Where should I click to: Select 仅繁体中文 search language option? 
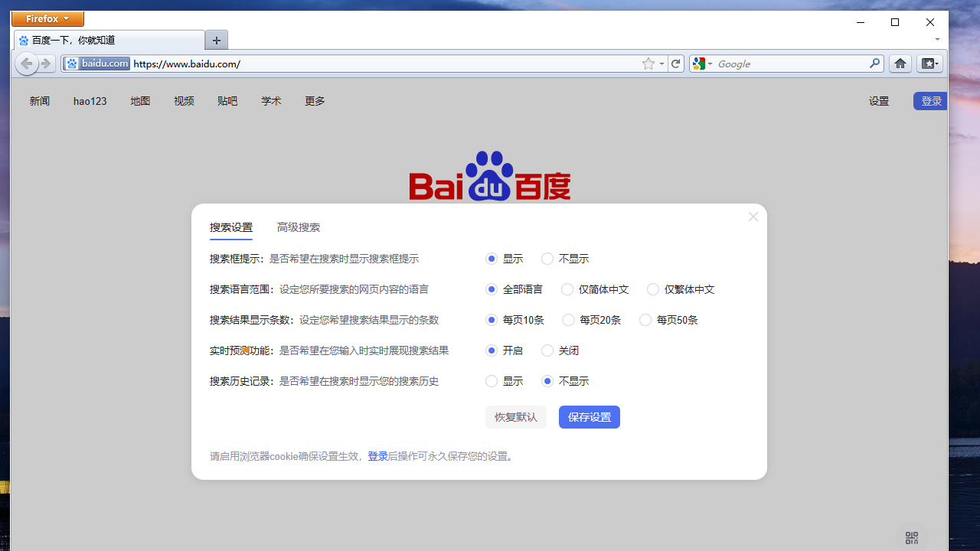pos(652,289)
